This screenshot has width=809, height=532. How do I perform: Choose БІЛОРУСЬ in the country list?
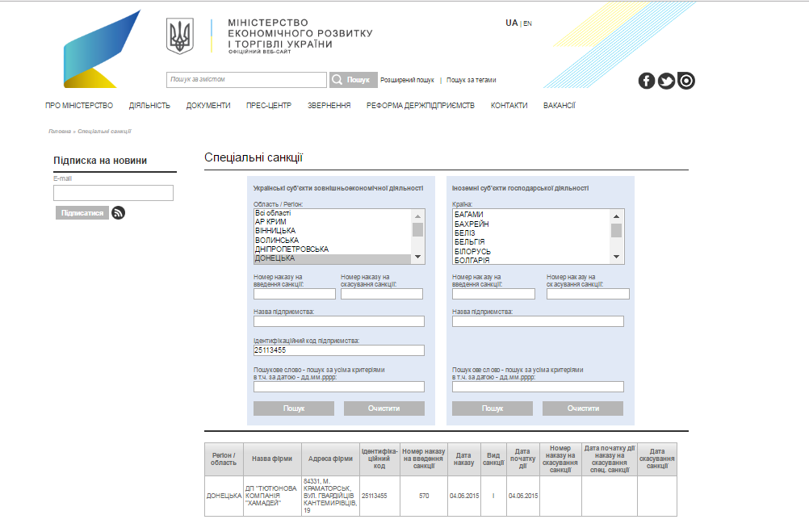[x=472, y=252]
